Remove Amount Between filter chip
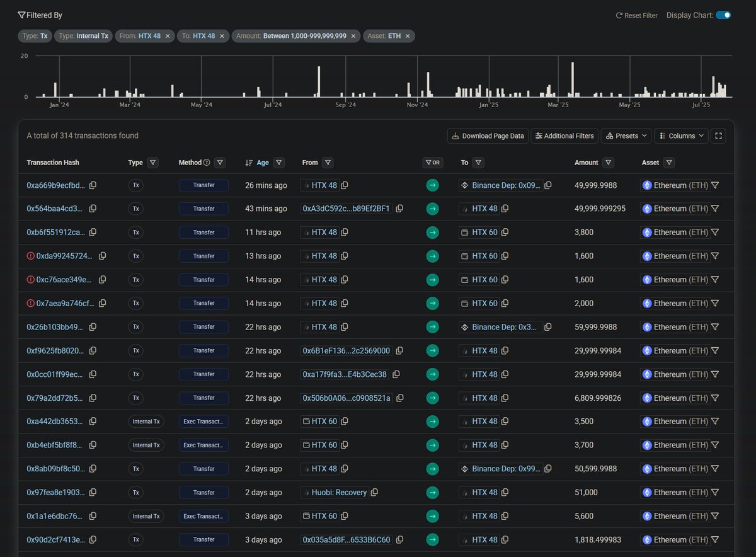 [x=353, y=36]
